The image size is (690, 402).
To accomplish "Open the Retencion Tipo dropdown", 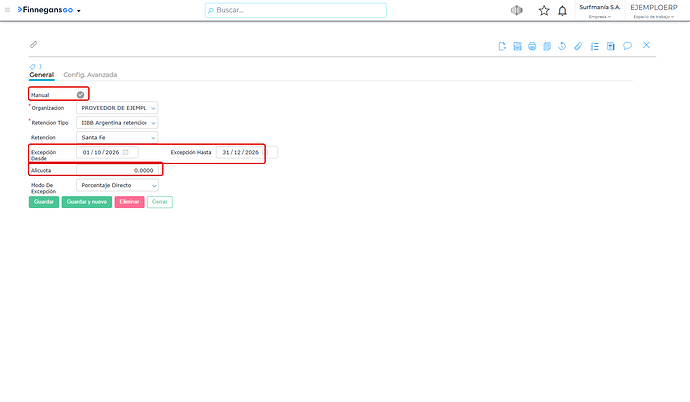I will point(117,123).
